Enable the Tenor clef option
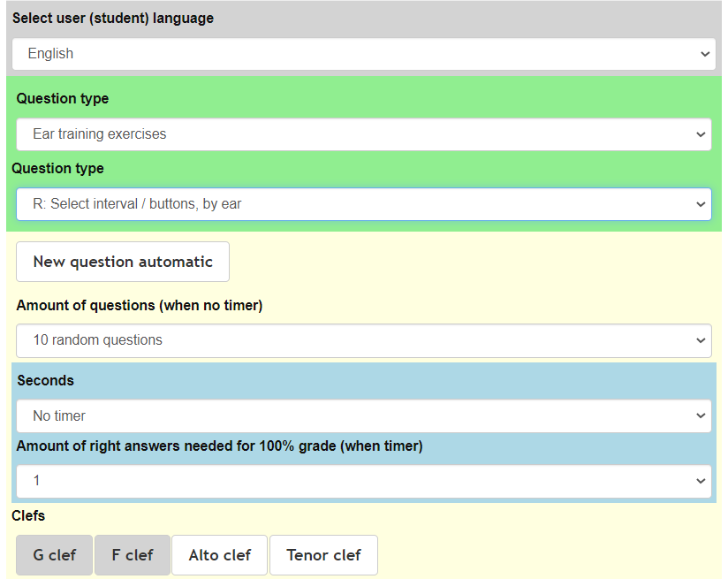728x579 pixels. pyautogui.click(x=323, y=555)
